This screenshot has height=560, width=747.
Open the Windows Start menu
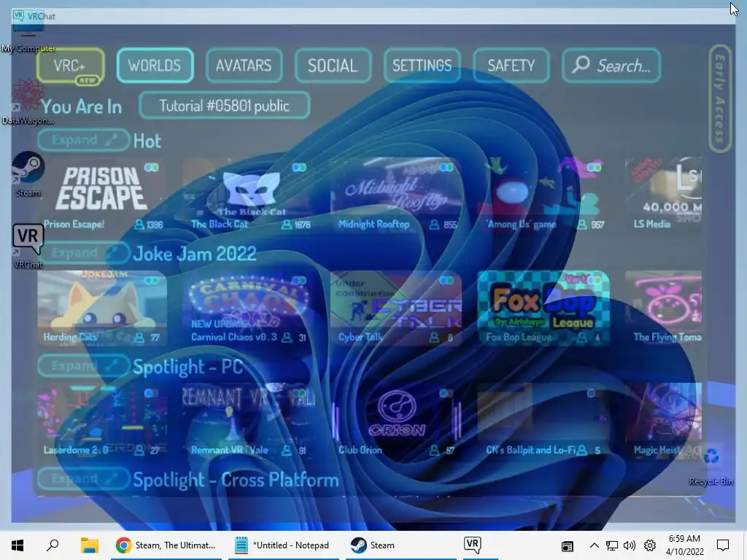(x=18, y=545)
